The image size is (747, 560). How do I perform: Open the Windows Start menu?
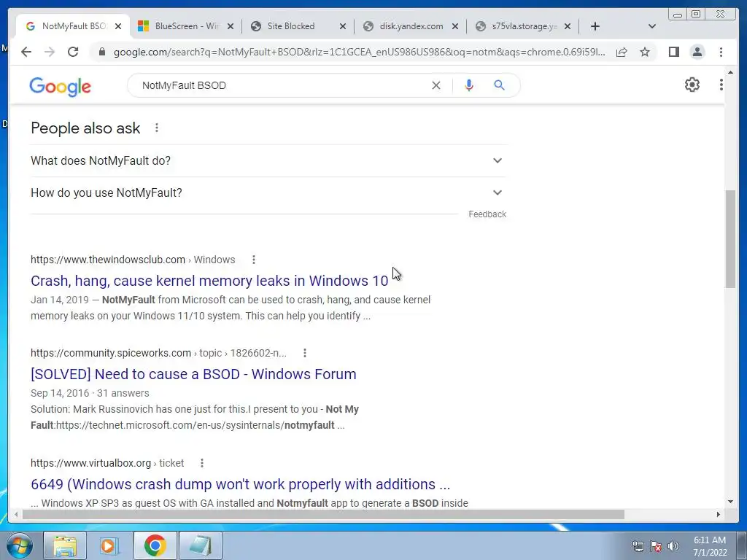click(x=20, y=545)
